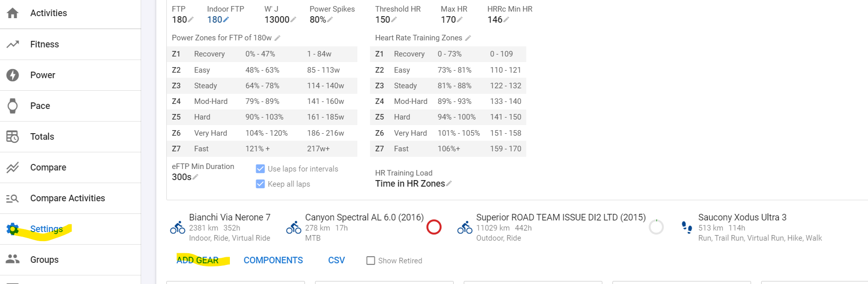This screenshot has width=868, height=284.
Task: Click the red circle on Canyon Spectral
Action: pyautogui.click(x=434, y=227)
